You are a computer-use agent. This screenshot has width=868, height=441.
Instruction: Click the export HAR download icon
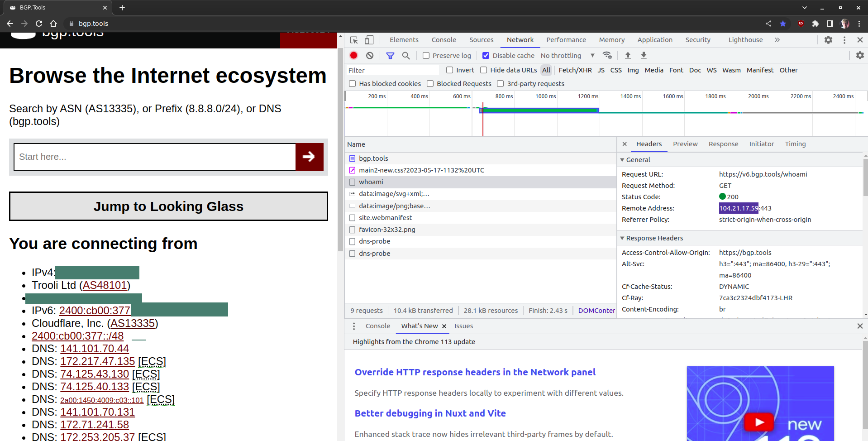[644, 55]
